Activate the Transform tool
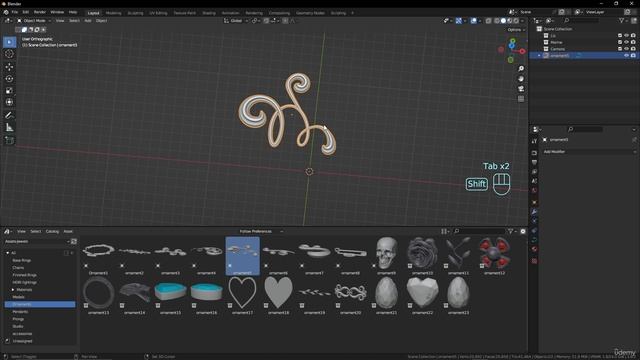 pos(9,102)
